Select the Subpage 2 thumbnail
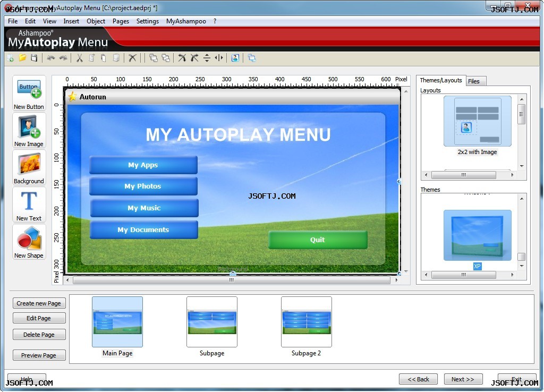 307,321
